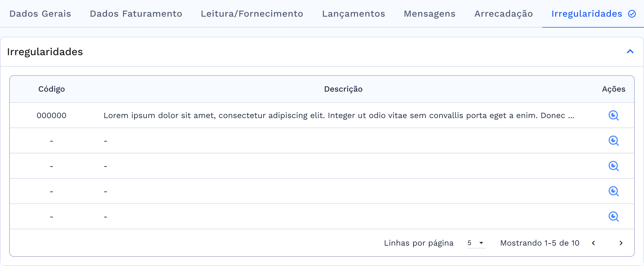The width and height of the screenshot is (644, 266).
Task: Switch to the Dados Faturamento tab
Action: [136, 14]
